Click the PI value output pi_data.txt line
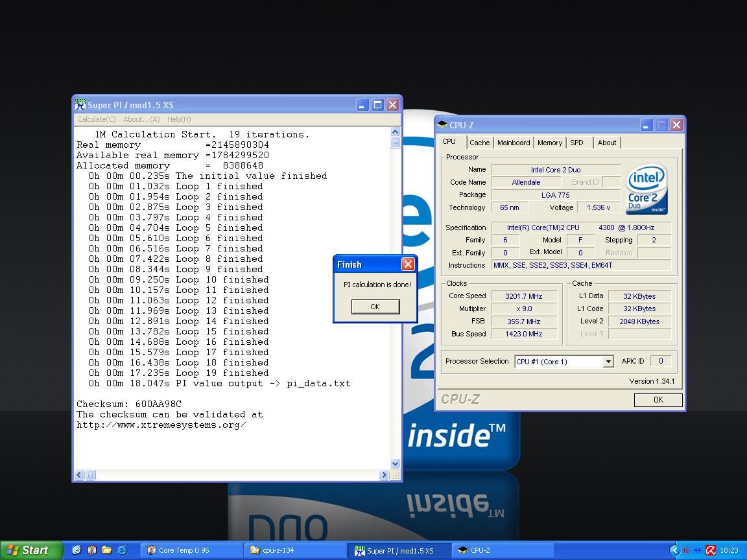This screenshot has height=560, width=747. click(x=219, y=383)
